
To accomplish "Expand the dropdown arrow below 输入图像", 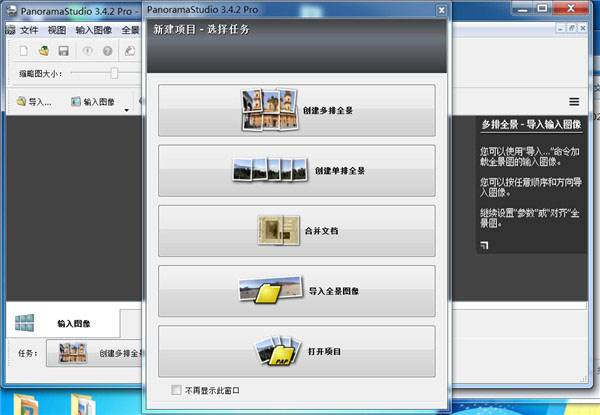I will point(126,111).
